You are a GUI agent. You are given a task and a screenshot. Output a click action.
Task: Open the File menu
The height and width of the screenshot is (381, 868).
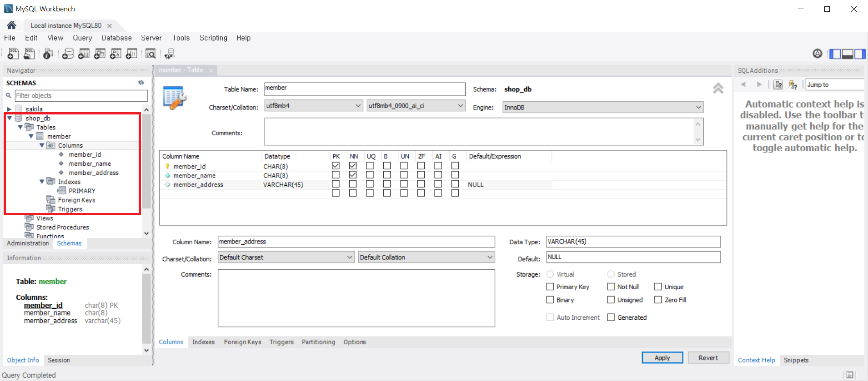tap(10, 38)
